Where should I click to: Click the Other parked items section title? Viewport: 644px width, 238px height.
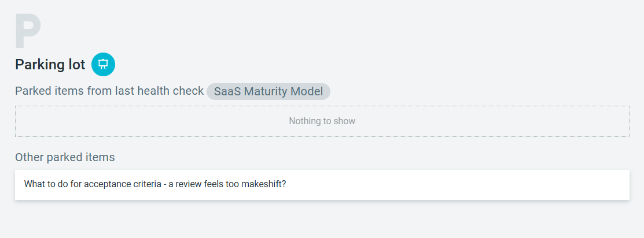65,157
